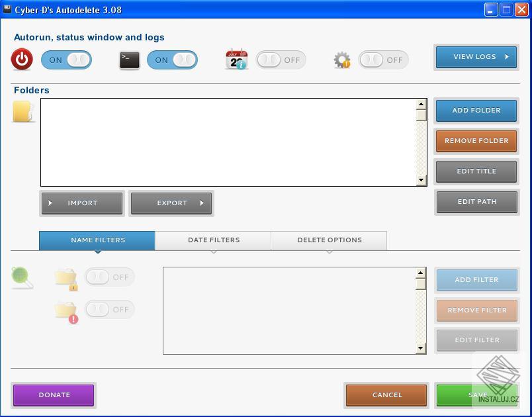Image resolution: width=532 pixels, height=417 pixels.
Task: Click the yellow folder icon beside Folders list
Action: pos(23,111)
